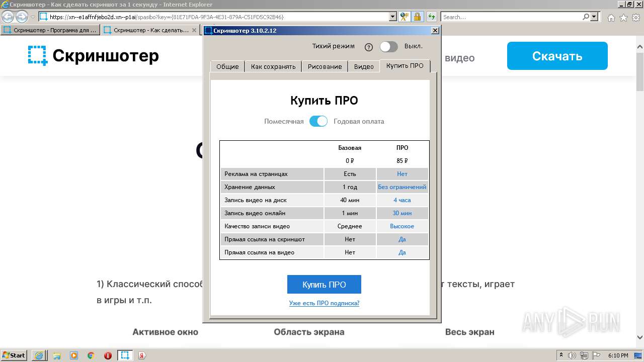Screen dimensions: 644x362
Task: Refresh the page with the green arrows icon
Action: tap(432, 17)
